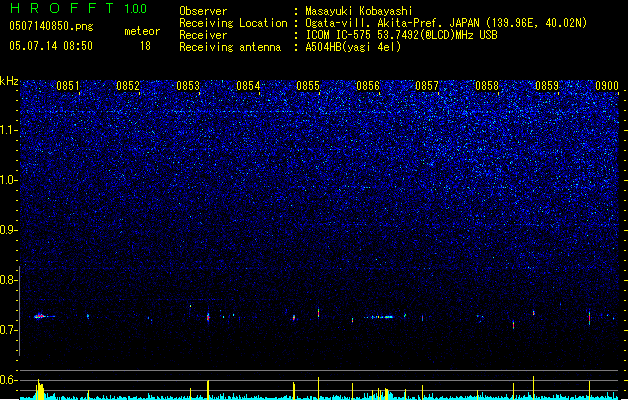Click the Receiver label
Image resolution: width=629 pixels, height=400 pixels.
point(203,35)
